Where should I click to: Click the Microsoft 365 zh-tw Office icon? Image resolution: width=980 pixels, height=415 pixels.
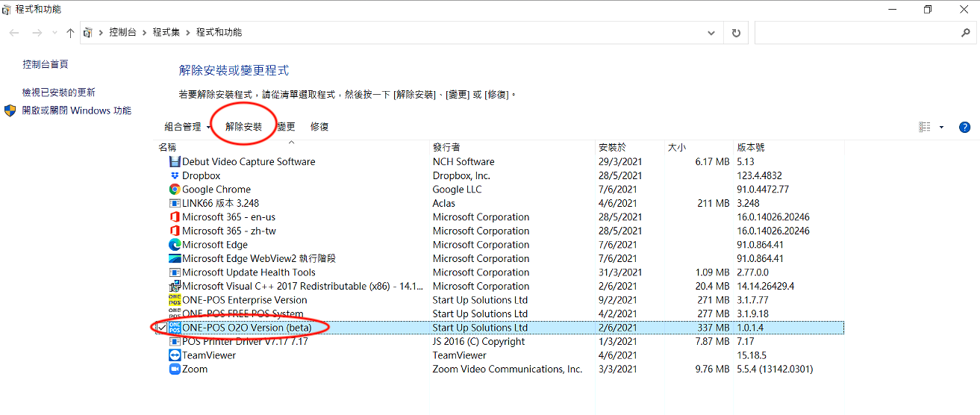175,231
